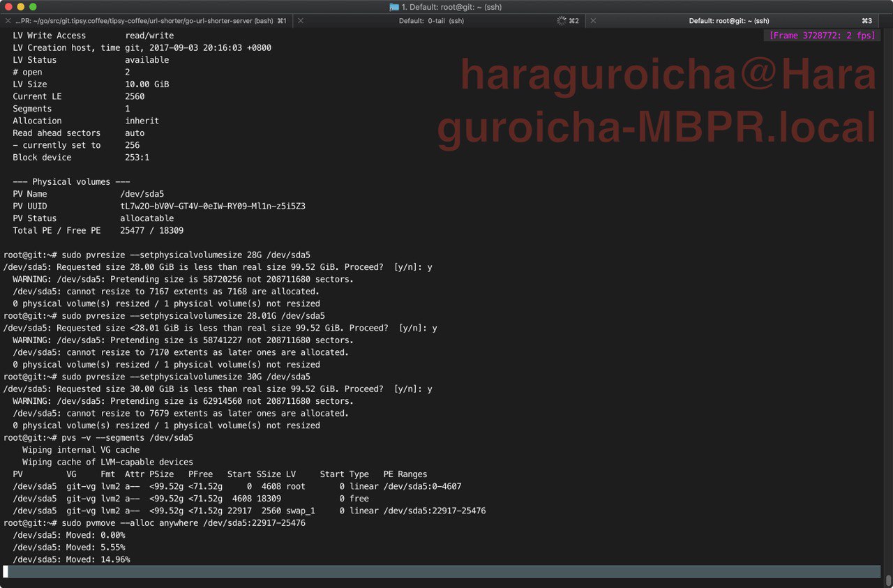Viewport: 893px width, 588px height.
Task: Click the "LV Write Access read/write" line
Action: 93,36
